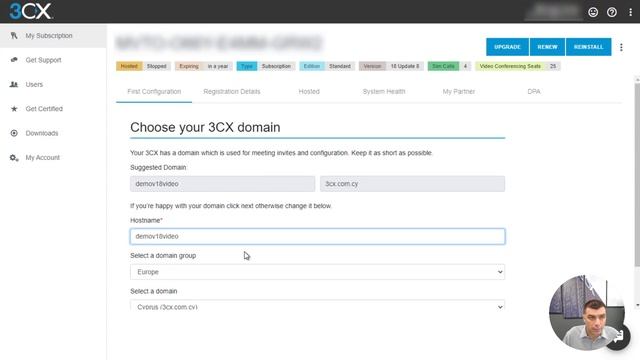The image size is (640, 360).
Task: Expand the domain group dropdown showing Europe
Action: tap(317, 272)
